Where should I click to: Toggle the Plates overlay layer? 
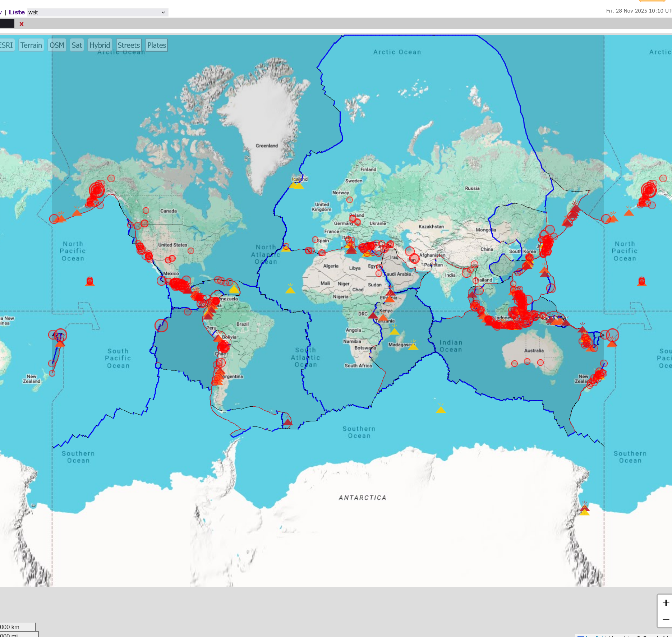click(157, 45)
